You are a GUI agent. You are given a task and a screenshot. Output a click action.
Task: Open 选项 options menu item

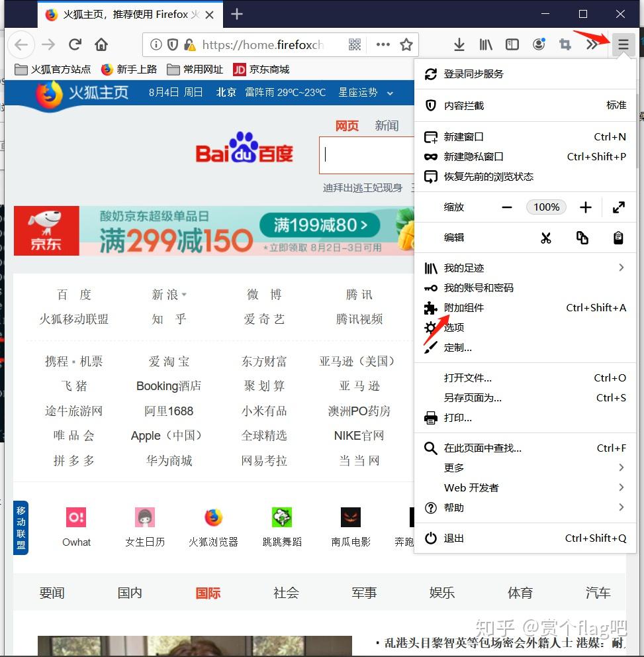coord(525,328)
